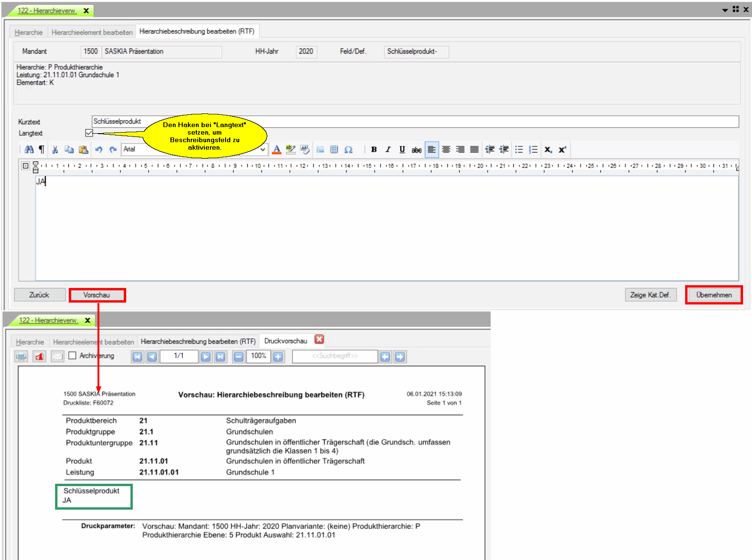752x560 pixels.
Task: Toggle align left formatting
Action: click(431, 150)
